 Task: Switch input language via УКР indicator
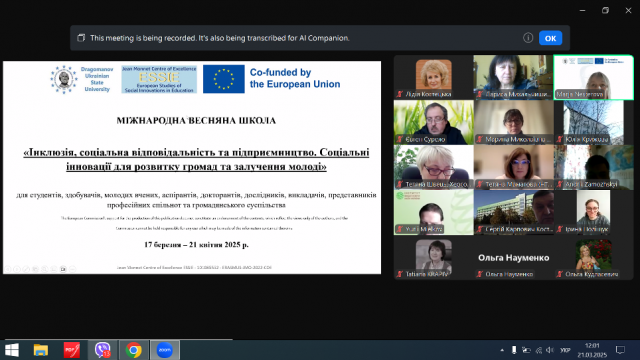[565, 350]
